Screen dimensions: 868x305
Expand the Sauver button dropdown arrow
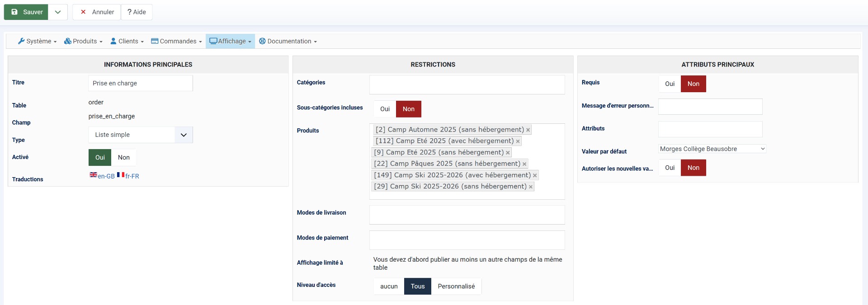pos(58,12)
